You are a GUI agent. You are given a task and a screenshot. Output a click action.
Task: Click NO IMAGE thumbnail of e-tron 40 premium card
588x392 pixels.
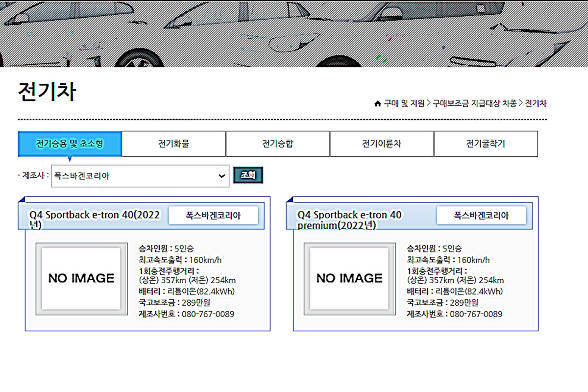(x=349, y=278)
